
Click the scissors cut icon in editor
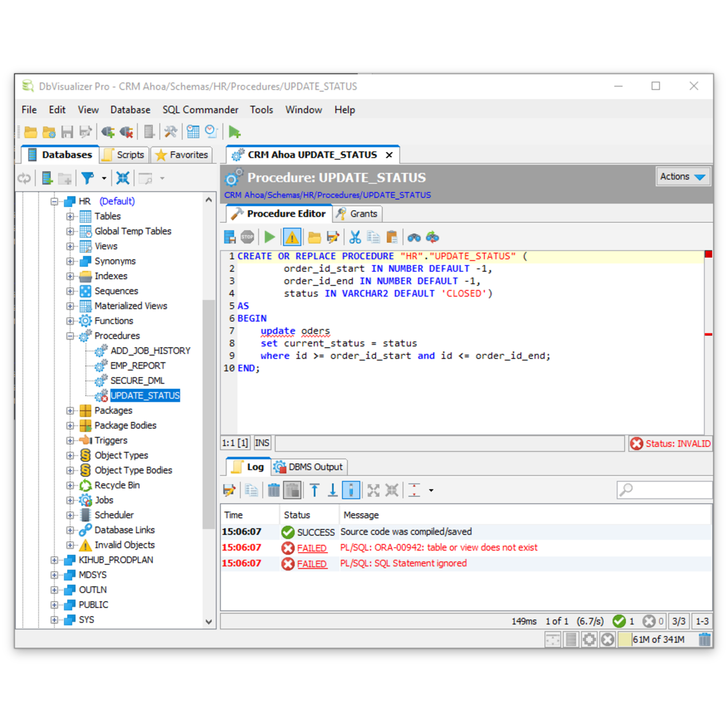[355, 237]
